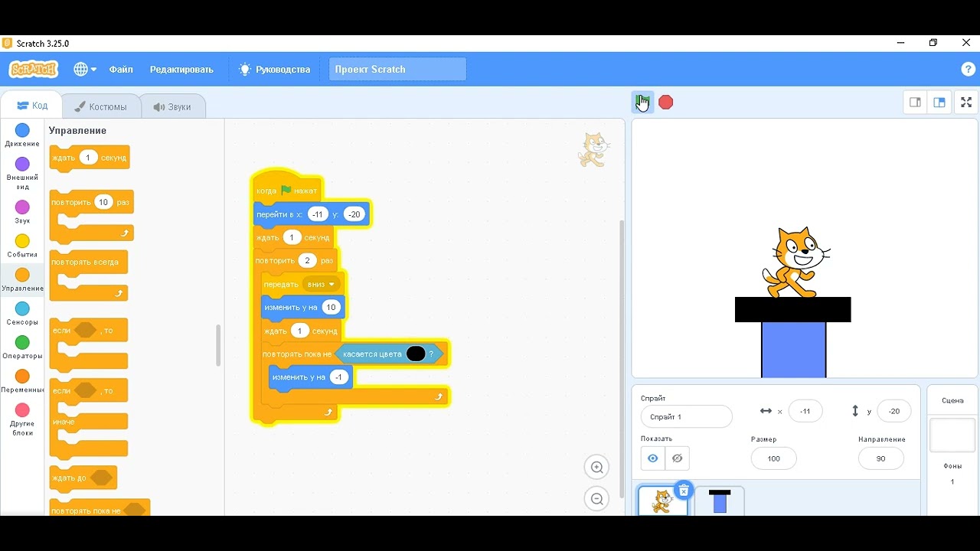Switch to small stage layout
980x551 pixels.
pyautogui.click(x=915, y=102)
